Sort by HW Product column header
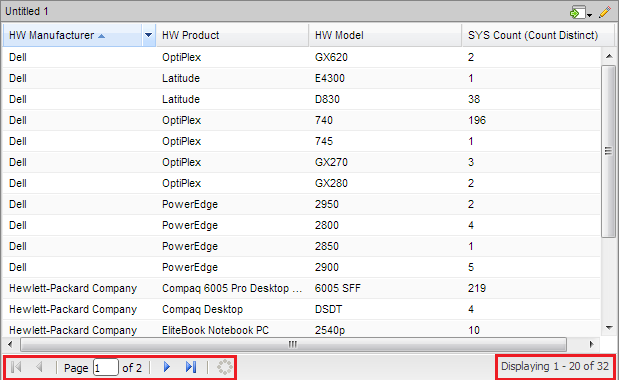The height and width of the screenshot is (380, 619). pyautogui.click(x=233, y=35)
